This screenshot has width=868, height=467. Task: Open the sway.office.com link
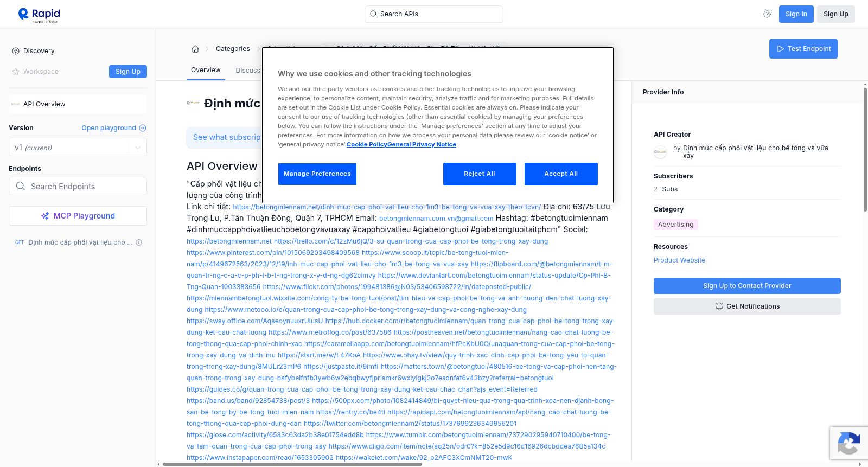(x=254, y=321)
